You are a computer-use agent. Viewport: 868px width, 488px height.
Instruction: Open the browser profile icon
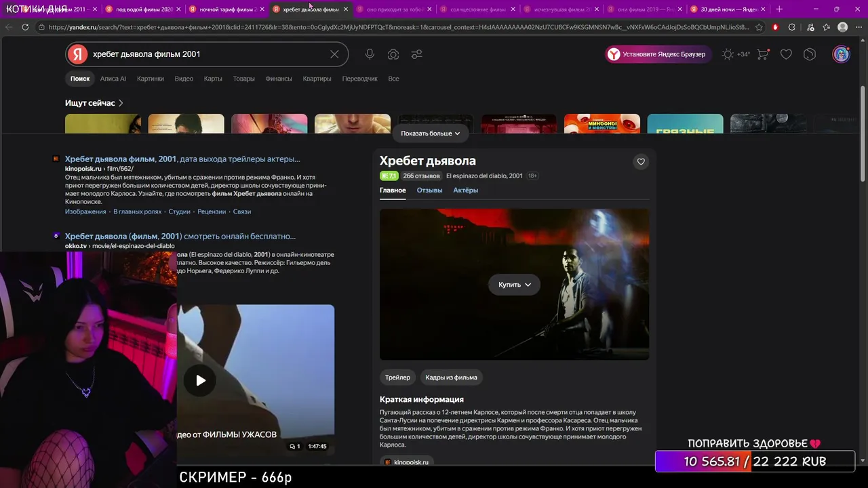click(842, 27)
